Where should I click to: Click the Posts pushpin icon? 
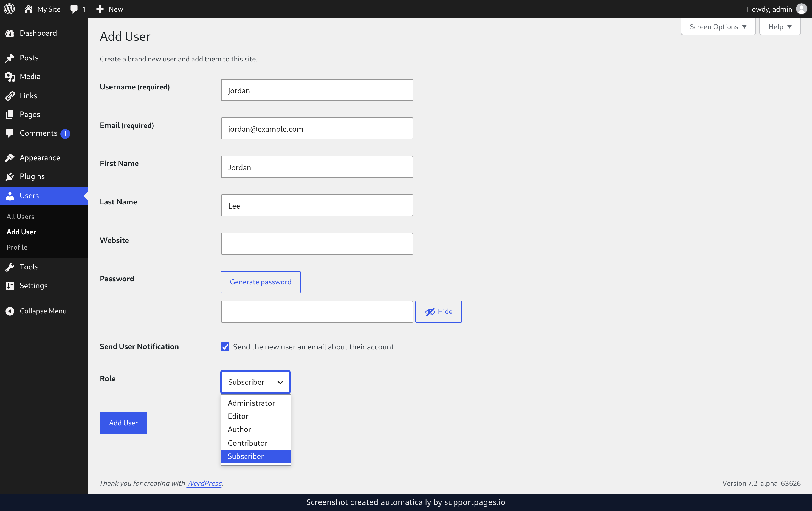coord(10,58)
